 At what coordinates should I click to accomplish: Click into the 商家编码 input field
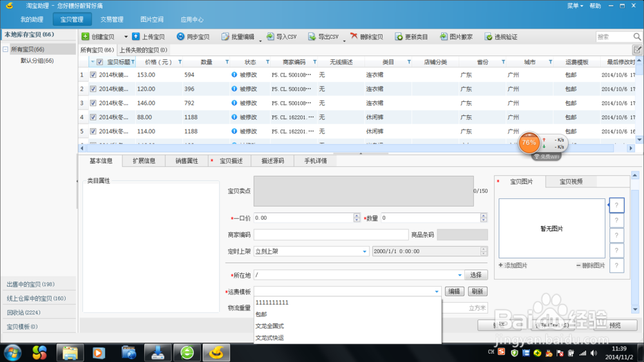point(330,234)
